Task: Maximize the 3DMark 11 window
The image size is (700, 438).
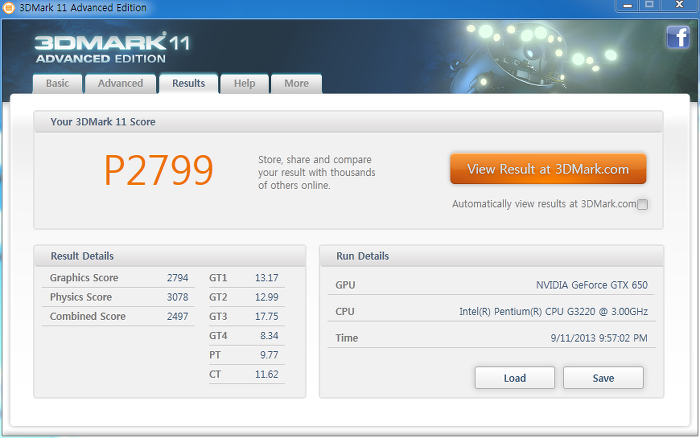Action: click(x=650, y=5)
